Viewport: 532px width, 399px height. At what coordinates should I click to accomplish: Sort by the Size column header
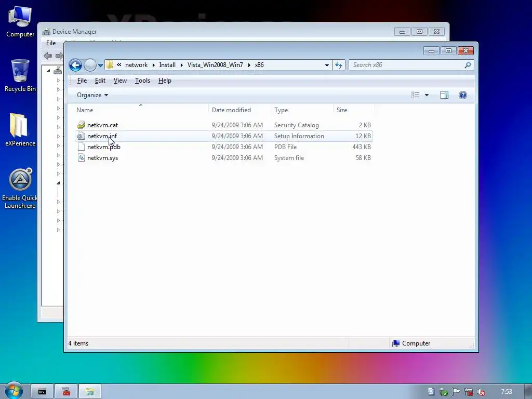coord(354,110)
